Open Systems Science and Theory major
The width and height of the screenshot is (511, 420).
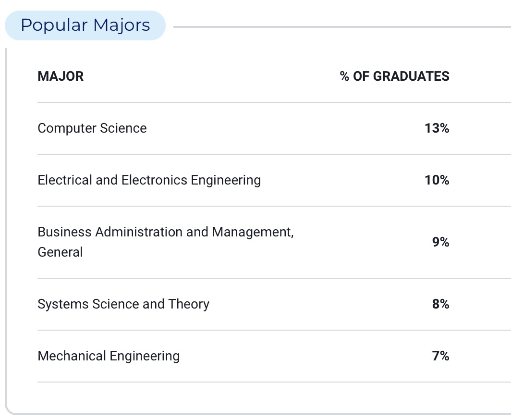pos(123,304)
